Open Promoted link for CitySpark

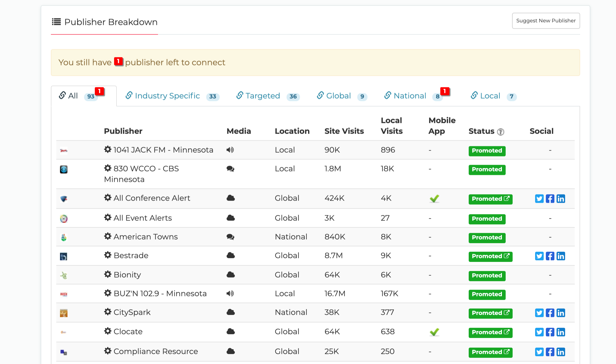point(490,313)
